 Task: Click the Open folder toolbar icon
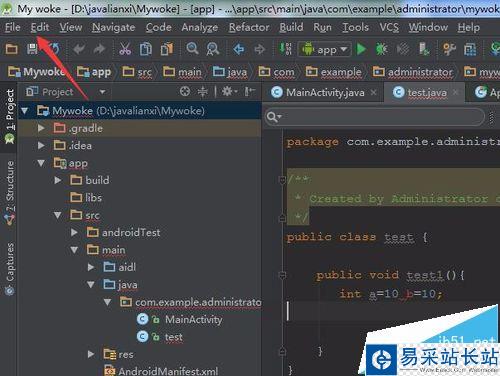tap(12, 49)
